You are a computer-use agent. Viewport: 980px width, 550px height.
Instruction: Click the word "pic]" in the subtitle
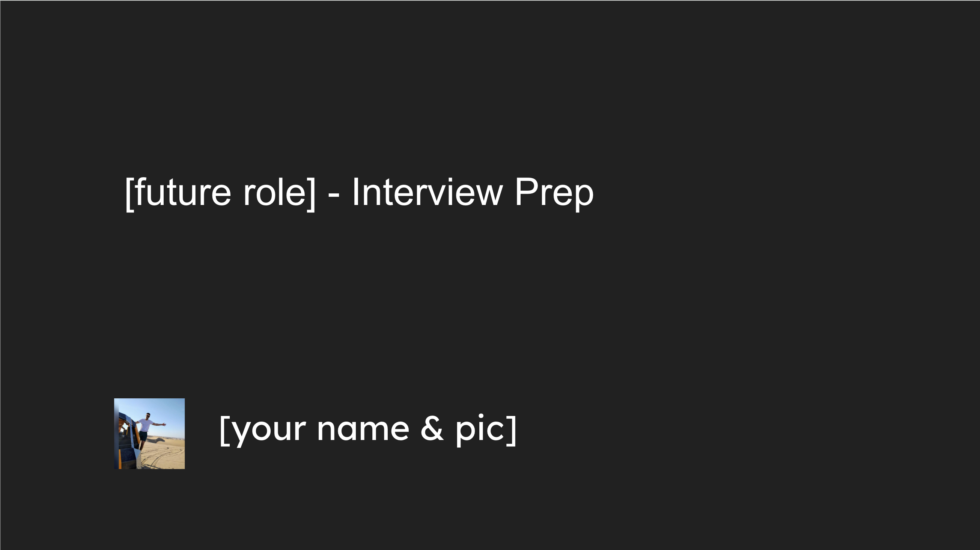tap(486, 430)
